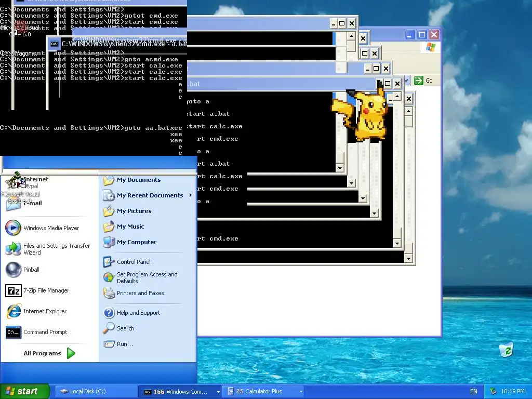Open Command Prompt from Start menu
This screenshot has height=399, width=532.
(x=37, y=332)
